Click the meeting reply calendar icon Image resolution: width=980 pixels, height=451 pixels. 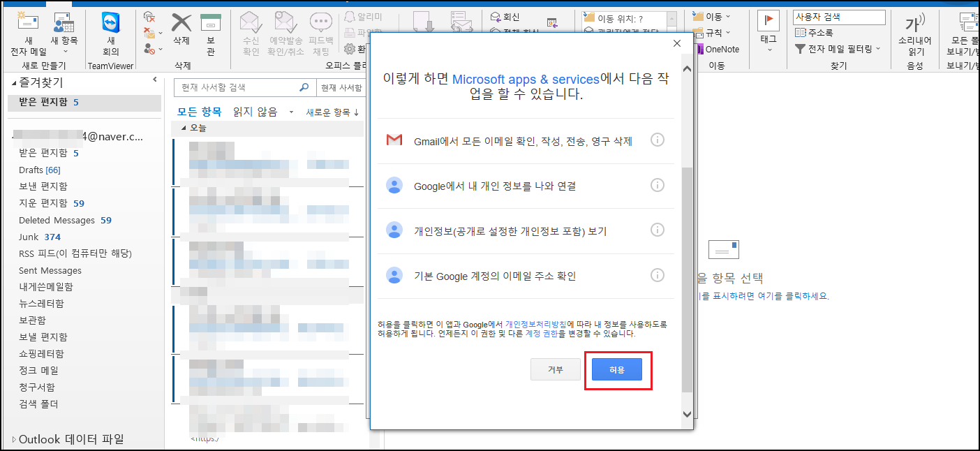552,23
